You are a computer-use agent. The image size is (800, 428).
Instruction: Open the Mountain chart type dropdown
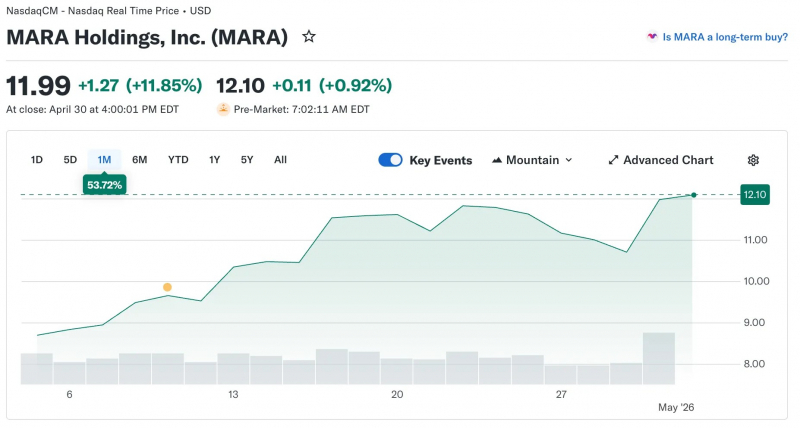[x=532, y=160]
